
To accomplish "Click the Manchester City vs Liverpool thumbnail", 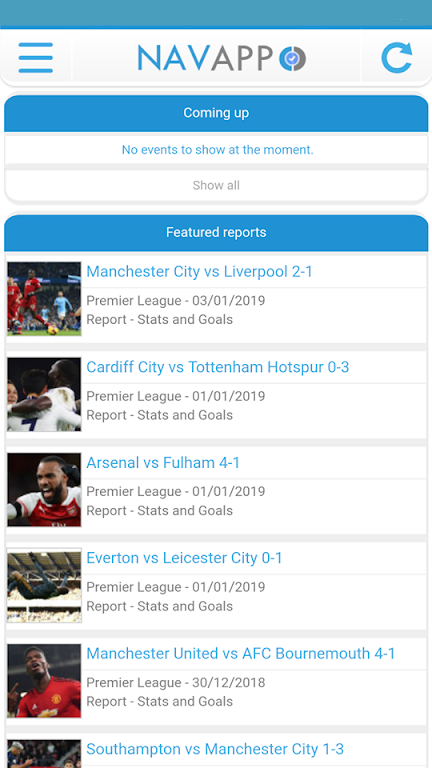I will [x=44, y=299].
